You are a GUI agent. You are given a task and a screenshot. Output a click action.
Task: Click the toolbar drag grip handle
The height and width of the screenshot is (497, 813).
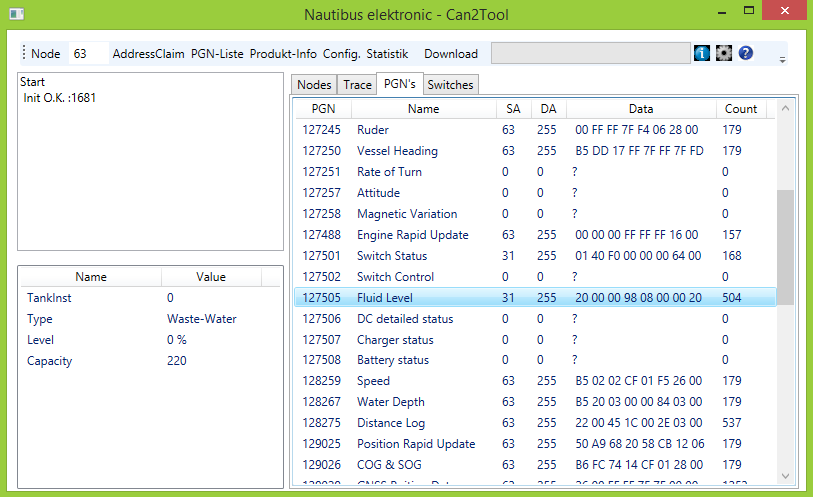[x=23, y=53]
